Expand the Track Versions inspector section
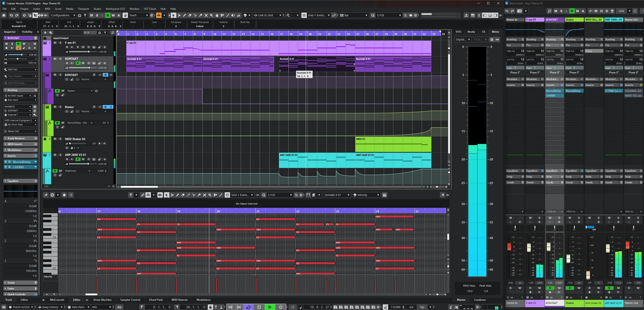Image resolution: width=644 pixels, height=310 pixels. (x=16, y=138)
